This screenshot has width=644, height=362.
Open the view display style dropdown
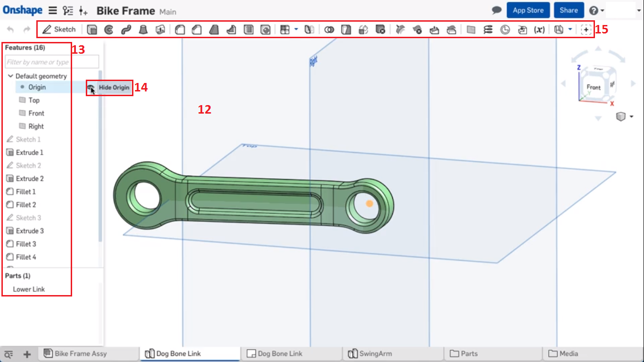632,116
